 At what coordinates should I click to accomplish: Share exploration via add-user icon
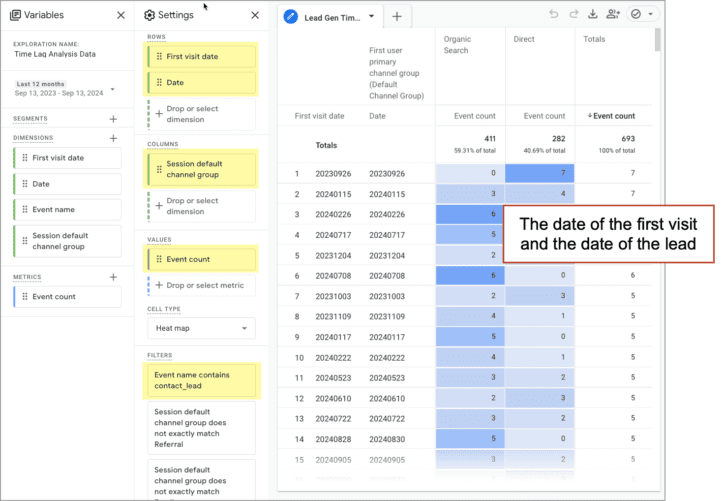[x=613, y=15]
